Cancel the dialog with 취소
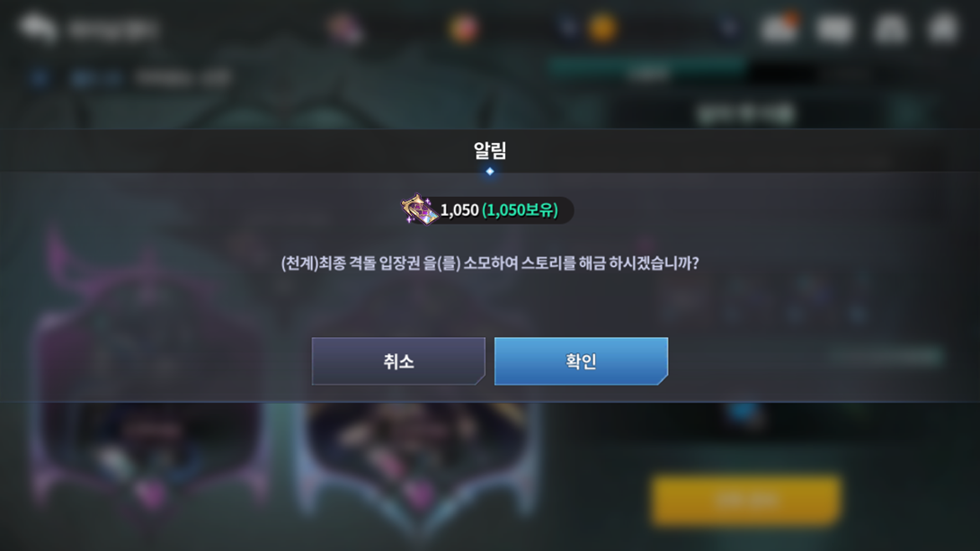The width and height of the screenshot is (980, 551). pos(398,361)
